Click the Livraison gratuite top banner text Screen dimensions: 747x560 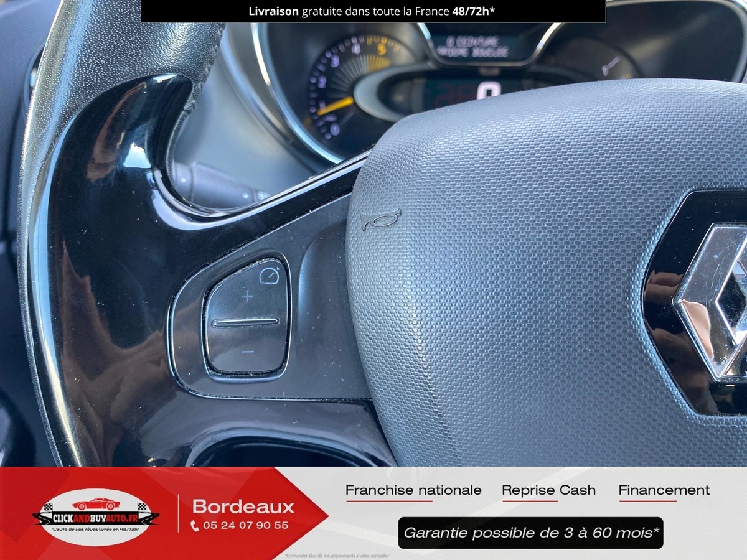tap(373, 11)
